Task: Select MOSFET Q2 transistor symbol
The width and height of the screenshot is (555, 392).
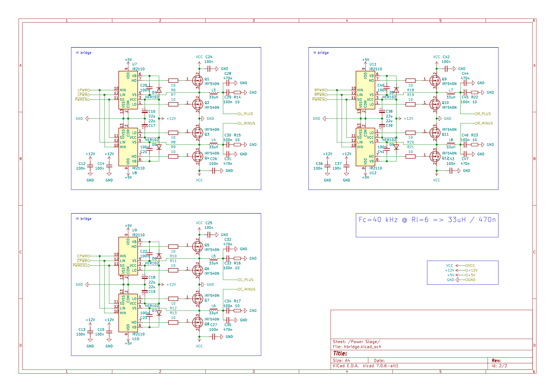Action: (x=197, y=104)
